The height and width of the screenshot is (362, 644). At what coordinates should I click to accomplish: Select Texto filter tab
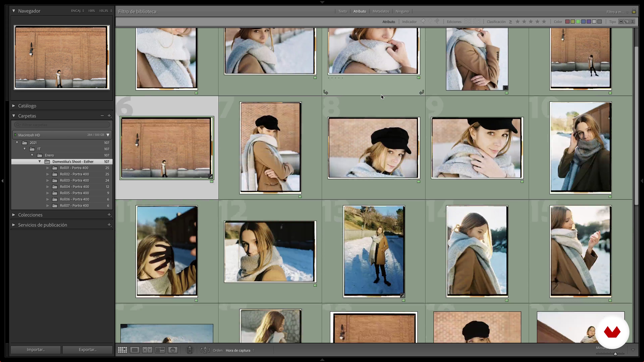pos(342,12)
